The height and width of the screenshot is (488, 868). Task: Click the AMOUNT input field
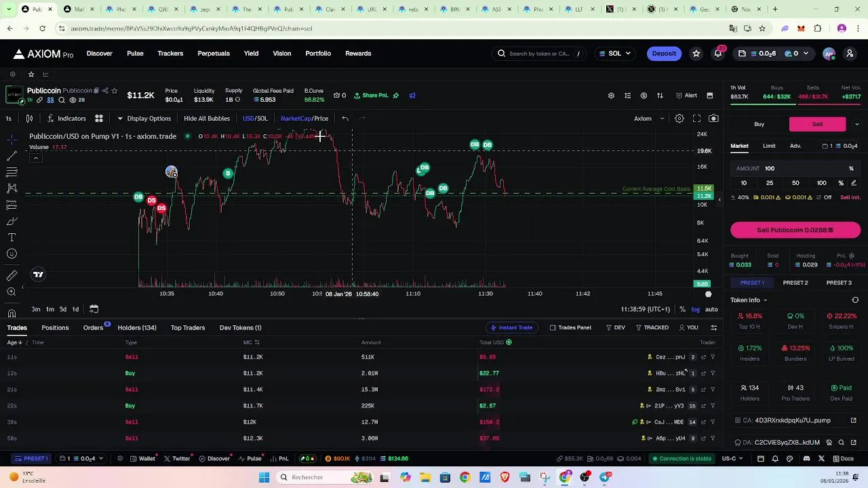(795, 169)
